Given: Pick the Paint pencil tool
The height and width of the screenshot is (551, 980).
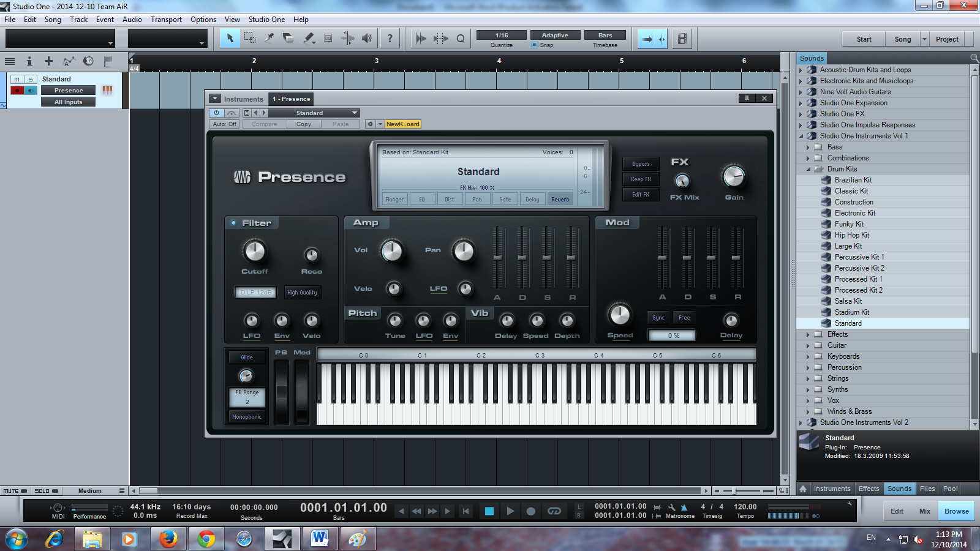Looking at the screenshot, I should (309, 38).
